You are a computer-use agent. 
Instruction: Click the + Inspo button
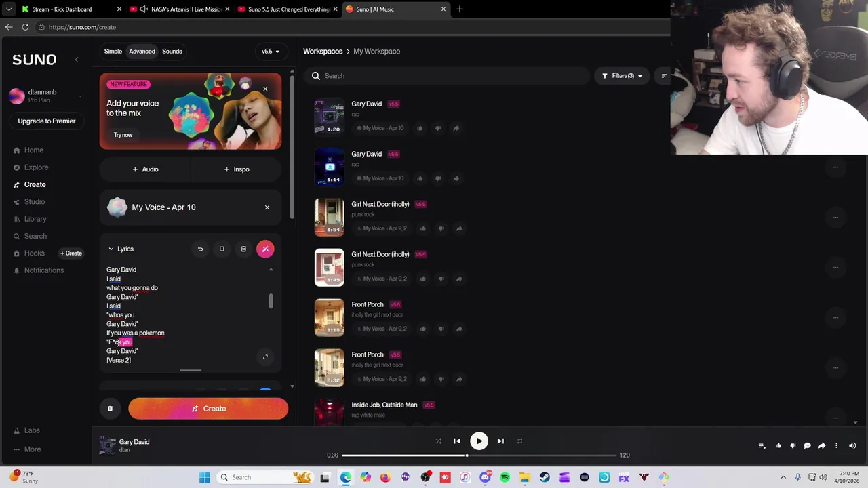click(237, 169)
